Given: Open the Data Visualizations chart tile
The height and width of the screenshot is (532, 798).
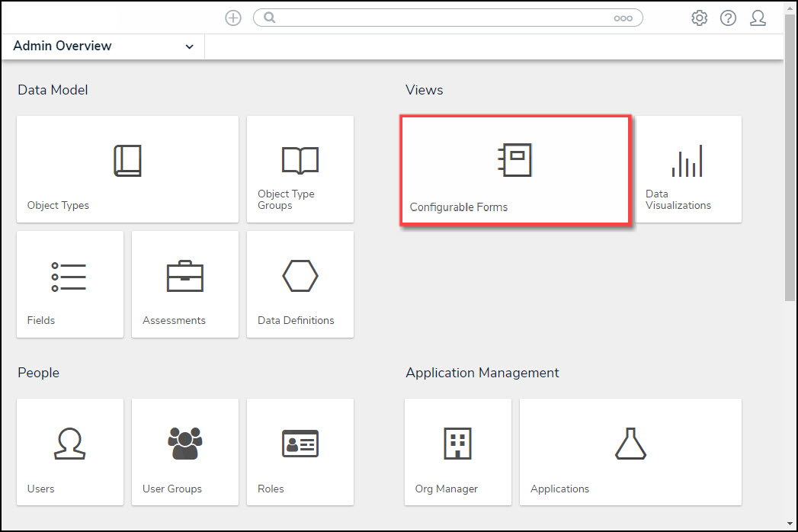Looking at the screenshot, I should click(x=687, y=169).
